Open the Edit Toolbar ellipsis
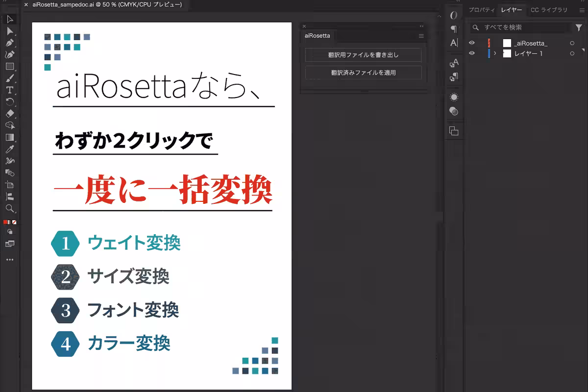 click(10, 259)
